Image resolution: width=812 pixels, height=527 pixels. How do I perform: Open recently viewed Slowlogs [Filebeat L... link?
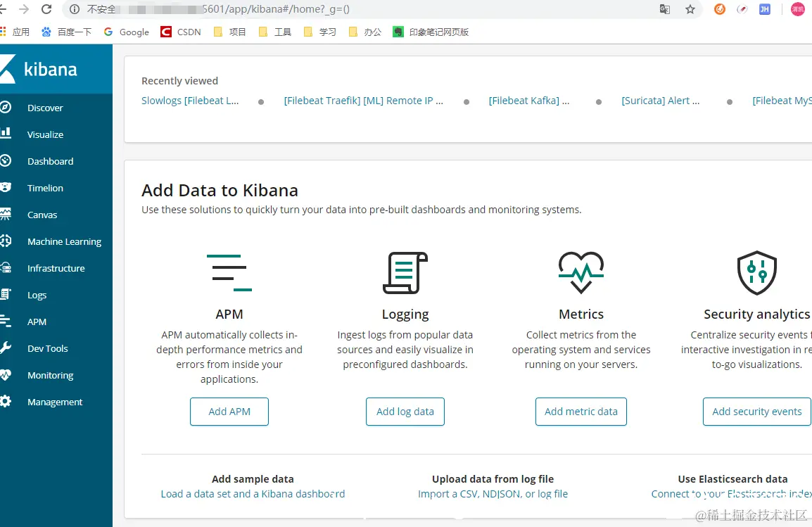coord(190,101)
